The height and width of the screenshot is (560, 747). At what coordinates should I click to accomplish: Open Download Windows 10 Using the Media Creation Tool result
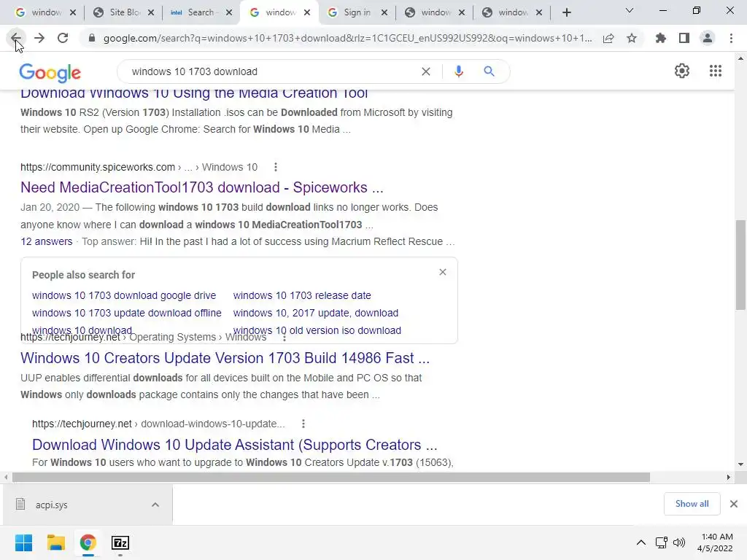click(194, 94)
